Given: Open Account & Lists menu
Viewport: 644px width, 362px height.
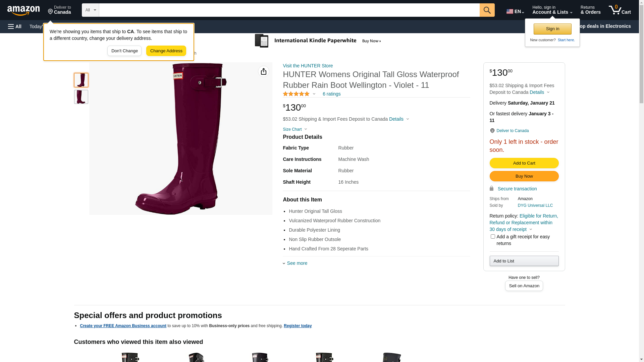Looking at the screenshot, I should click(x=552, y=10).
